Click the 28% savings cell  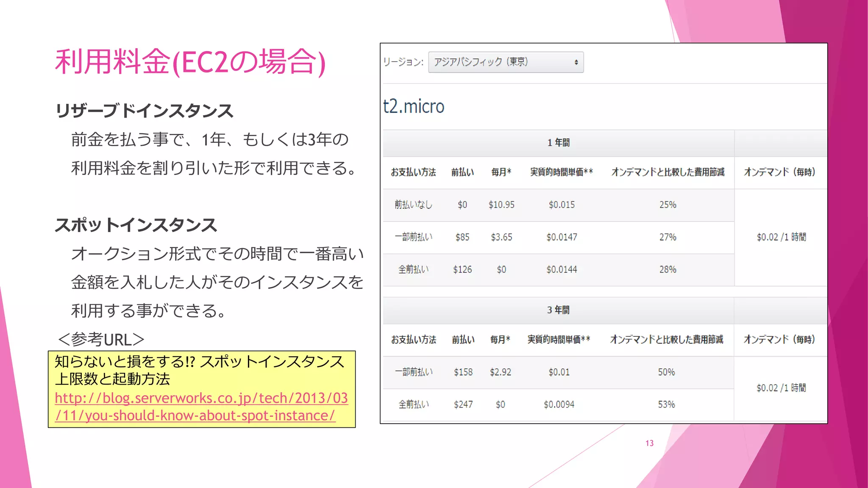668,270
